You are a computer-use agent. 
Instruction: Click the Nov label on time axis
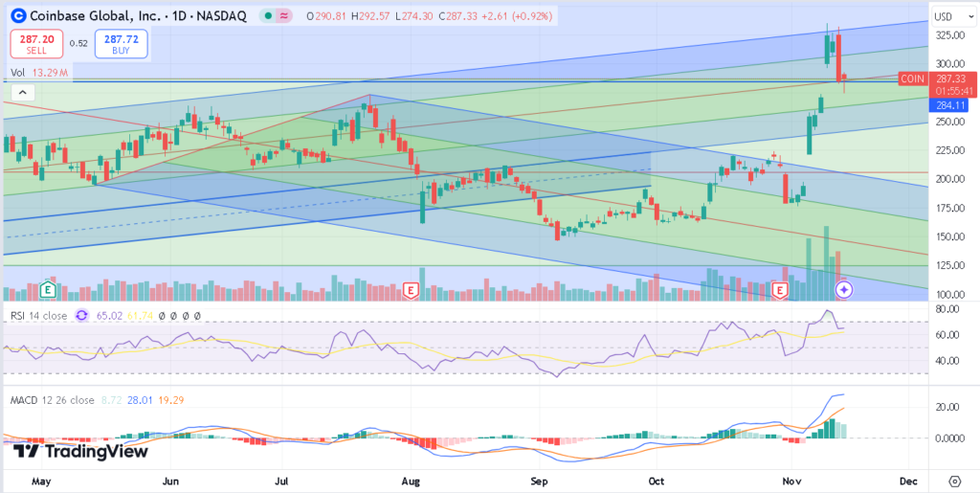click(791, 482)
